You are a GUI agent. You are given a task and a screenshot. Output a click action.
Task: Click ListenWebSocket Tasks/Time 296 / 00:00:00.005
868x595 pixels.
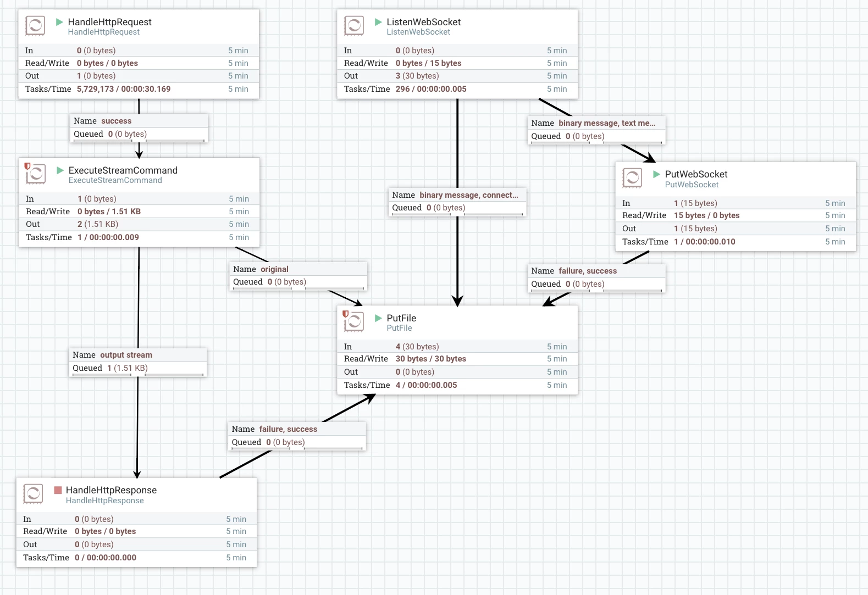tap(431, 89)
